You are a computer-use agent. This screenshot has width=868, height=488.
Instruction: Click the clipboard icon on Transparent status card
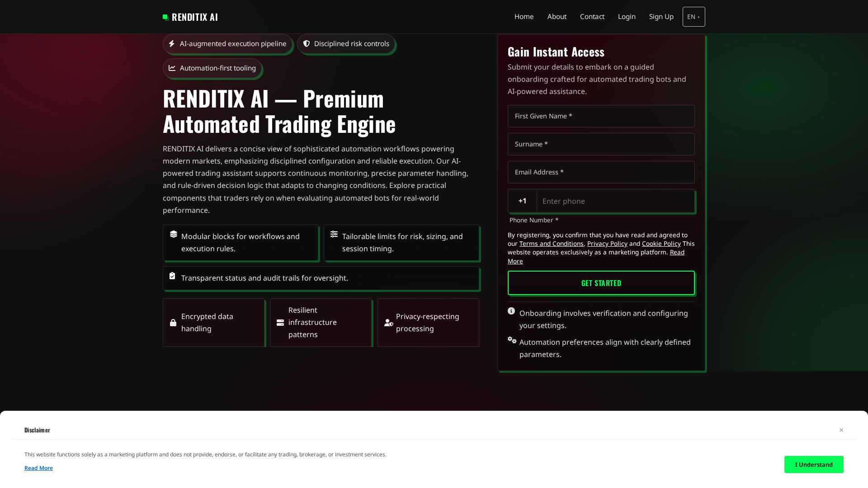click(173, 276)
